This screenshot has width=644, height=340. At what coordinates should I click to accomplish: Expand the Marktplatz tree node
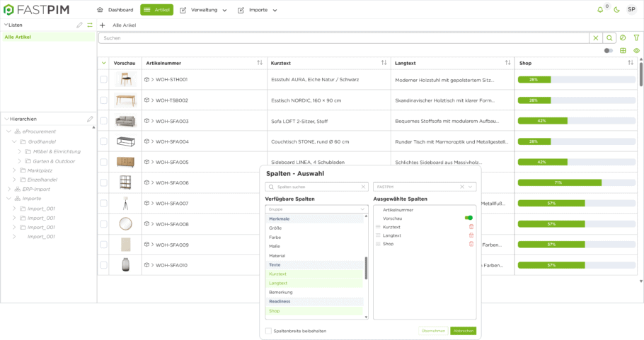[x=14, y=170]
